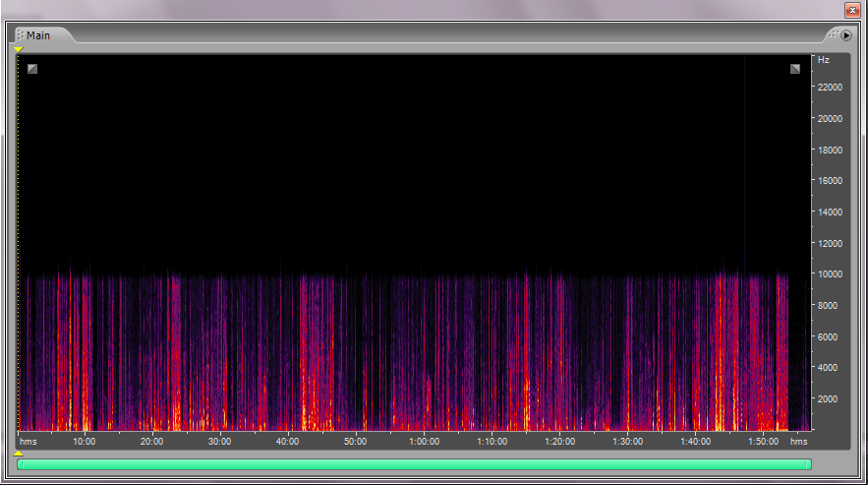This screenshot has width=868, height=485.
Task: Click the panel grip left of Main tab
Action: 20,35
